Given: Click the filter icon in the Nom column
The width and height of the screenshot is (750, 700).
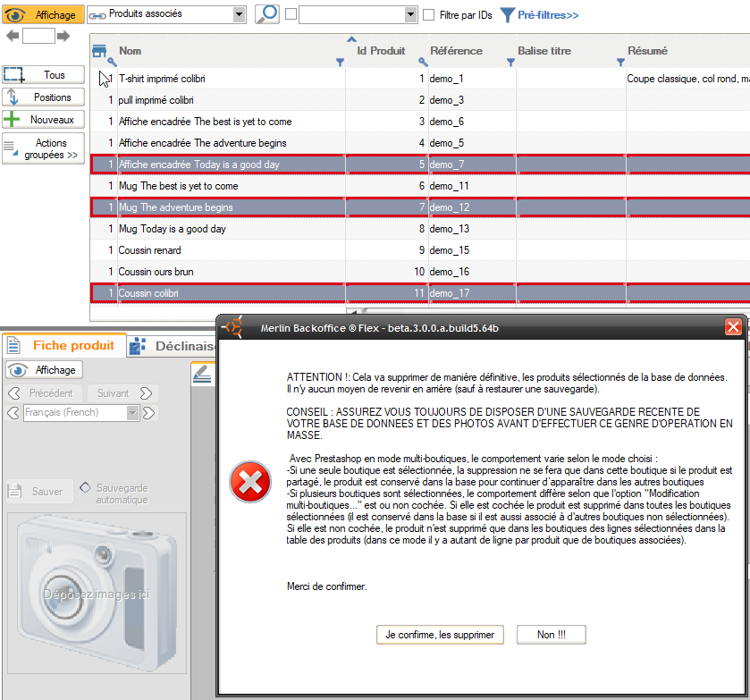Looking at the screenshot, I should pyautogui.click(x=340, y=63).
